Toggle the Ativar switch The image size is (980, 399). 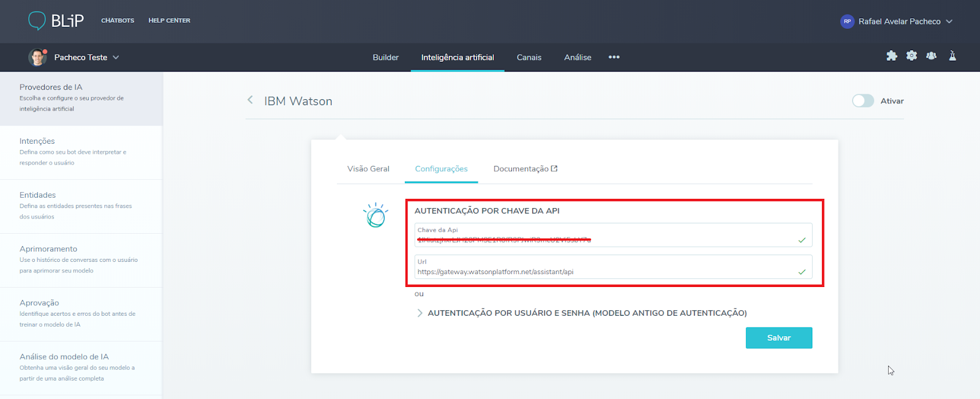coord(863,101)
